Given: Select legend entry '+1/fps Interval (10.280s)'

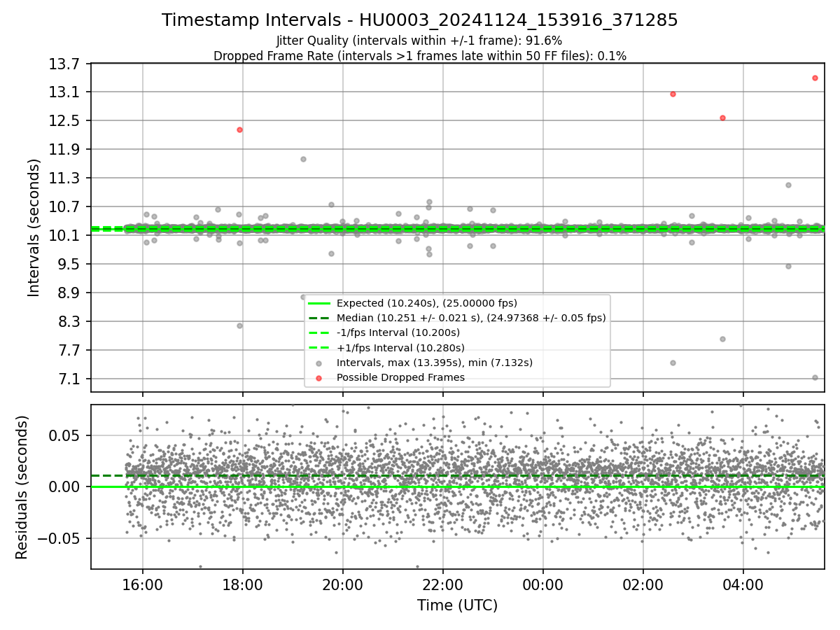Looking at the screenshot, I should [x=400, y=347].
